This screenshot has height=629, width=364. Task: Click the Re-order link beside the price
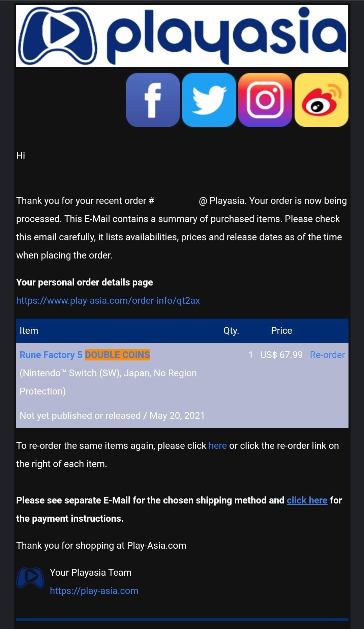click(x=327, y=355)
